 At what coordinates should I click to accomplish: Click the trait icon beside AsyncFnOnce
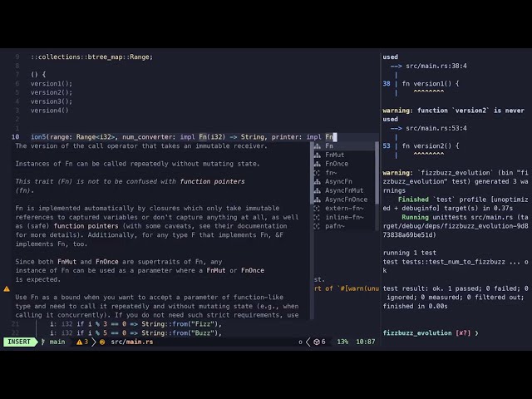click(318, 199)
